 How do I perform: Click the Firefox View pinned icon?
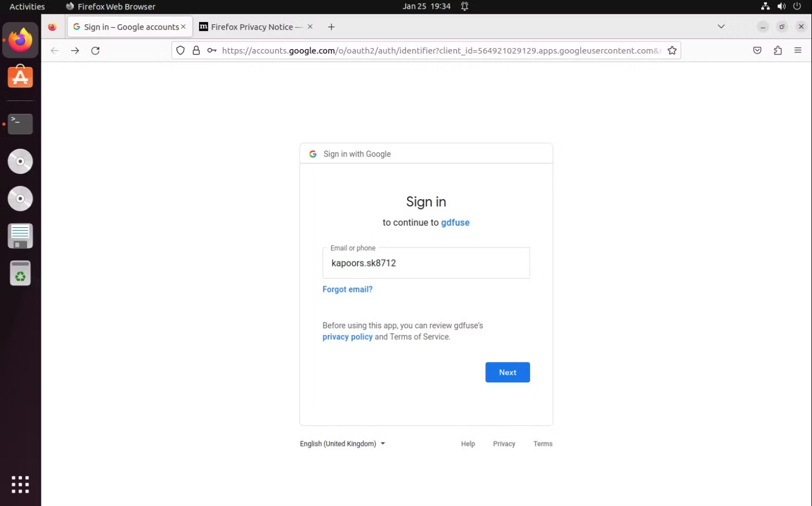tap(52, 27)
